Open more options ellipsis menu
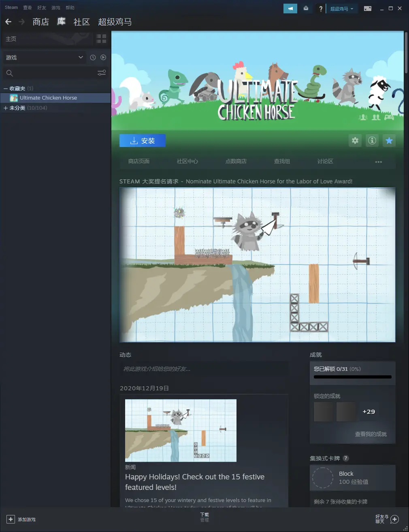The image size is (409, 532). (x=379, y=162)
